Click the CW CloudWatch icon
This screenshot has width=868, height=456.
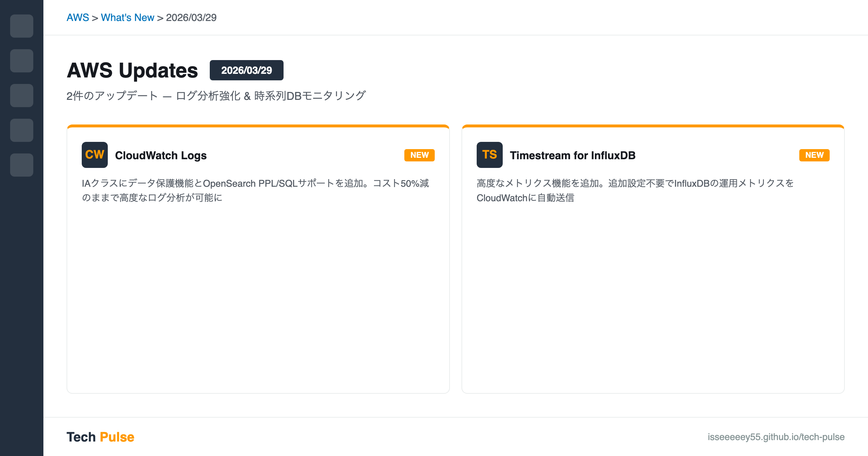click(95, 155)
